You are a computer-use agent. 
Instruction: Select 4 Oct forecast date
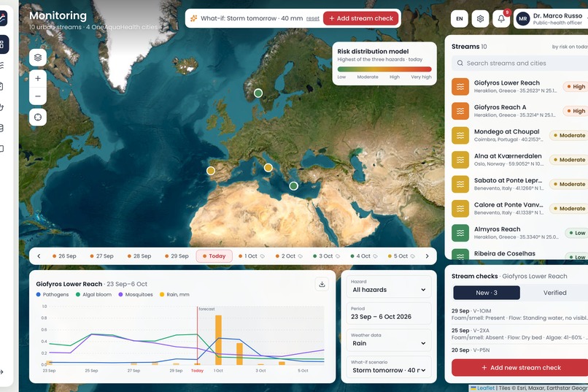(364, 256)
